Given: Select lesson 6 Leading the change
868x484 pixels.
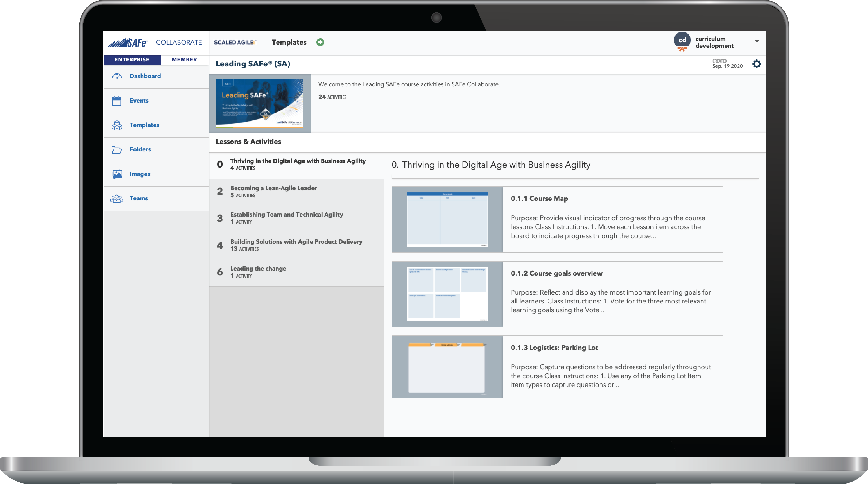Looking at the screenshot, I should pos(296,273).
